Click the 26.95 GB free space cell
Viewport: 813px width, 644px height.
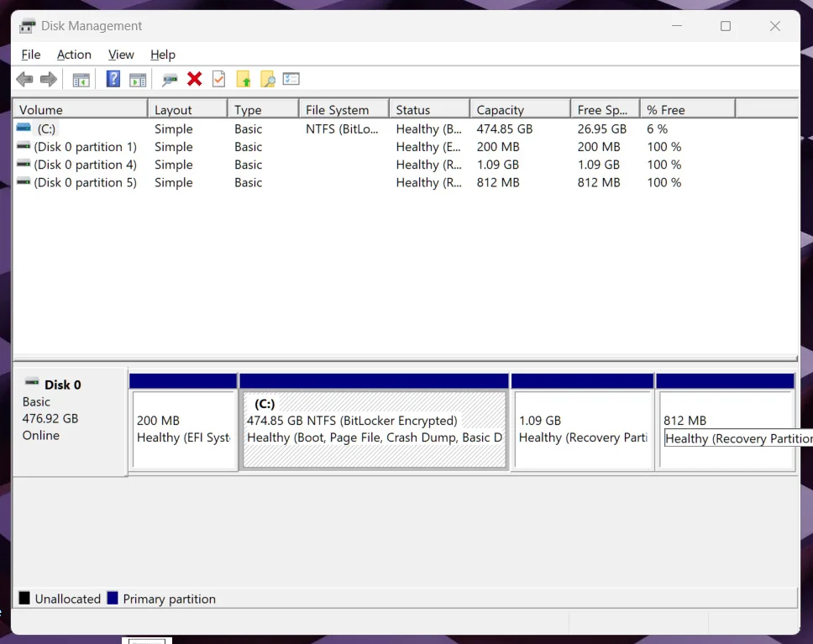(x=602, y=128)
